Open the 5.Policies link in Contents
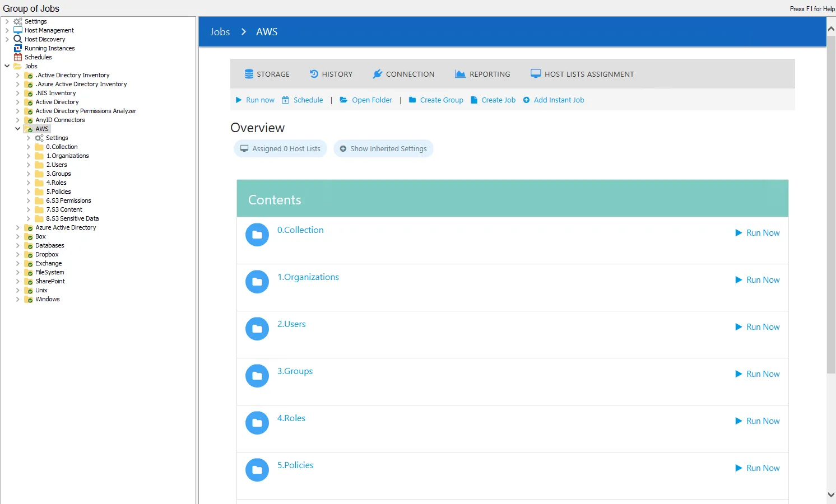Screen dimensions: 836x504 pyautogui.click(x=295, y=465)
